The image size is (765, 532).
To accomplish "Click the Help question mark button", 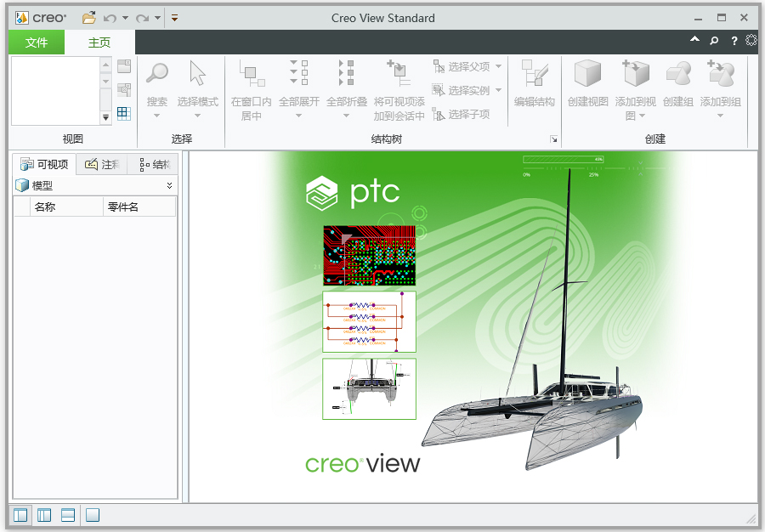I will pyautogui.click(x=734, y=41).
